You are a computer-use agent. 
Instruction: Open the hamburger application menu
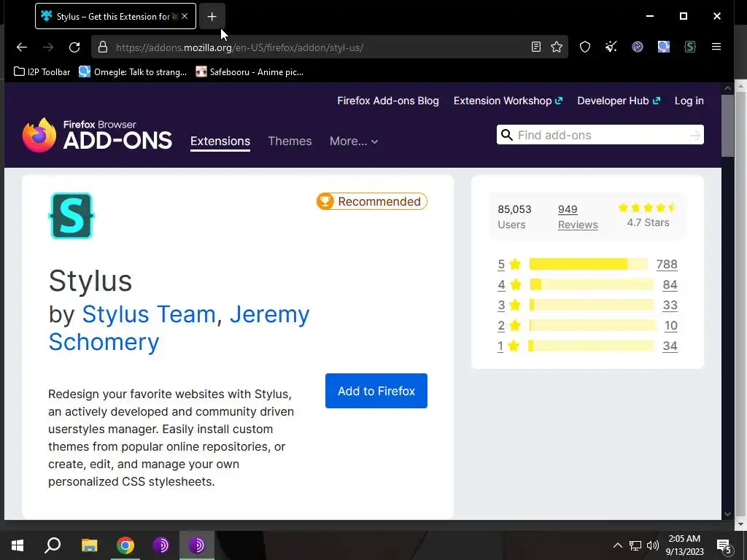pyautogui.click(x=716, y=47)
